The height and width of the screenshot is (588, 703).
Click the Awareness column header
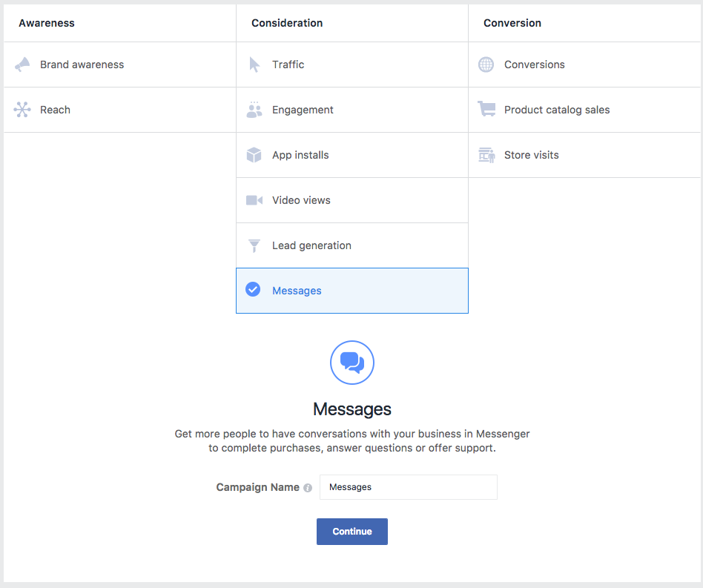coord(47,23)
